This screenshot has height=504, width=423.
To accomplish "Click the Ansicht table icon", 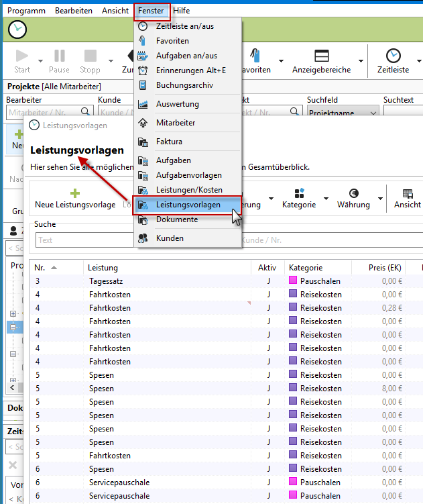I will click(x=408, y=193).
